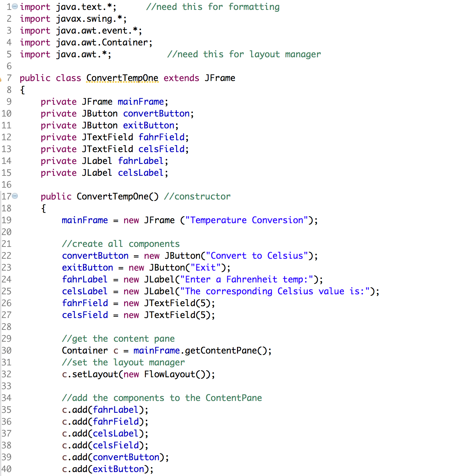
Task: Click celsLabel declaration on line 15
Action: [140, 172]
